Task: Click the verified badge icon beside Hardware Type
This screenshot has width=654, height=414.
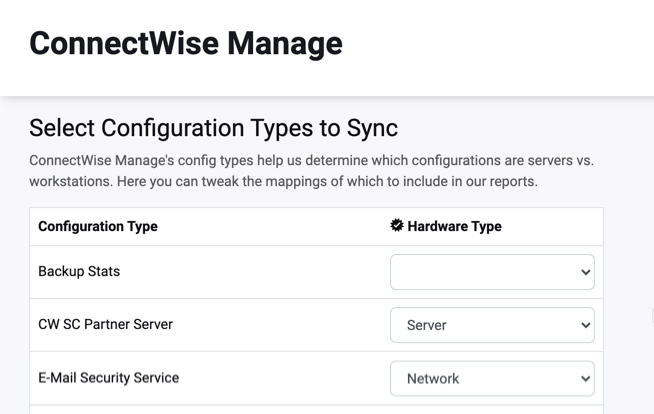Action: (397, 226)
